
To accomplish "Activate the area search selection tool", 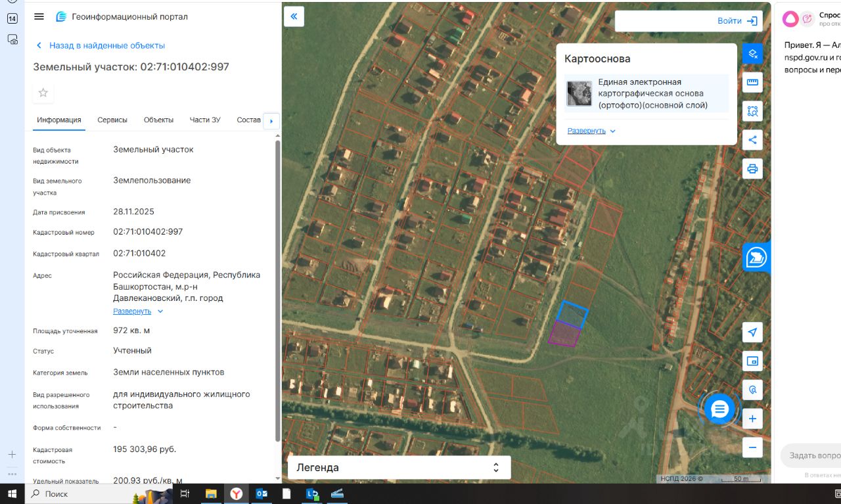I will pyautogui.click(x=752, y=111).
